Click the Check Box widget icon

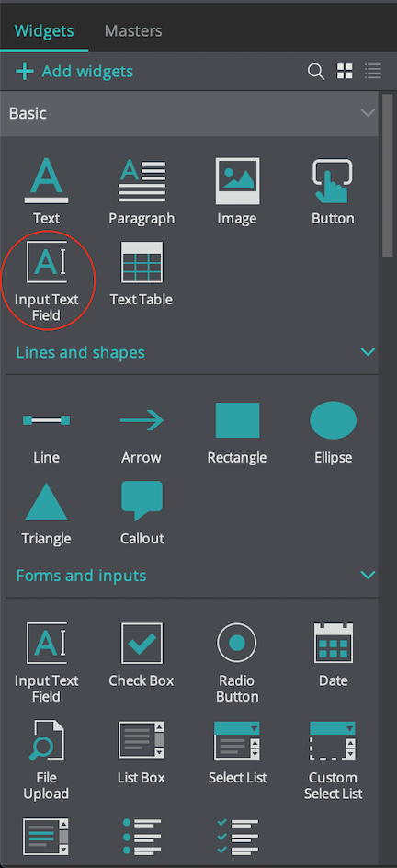point(142,643)
